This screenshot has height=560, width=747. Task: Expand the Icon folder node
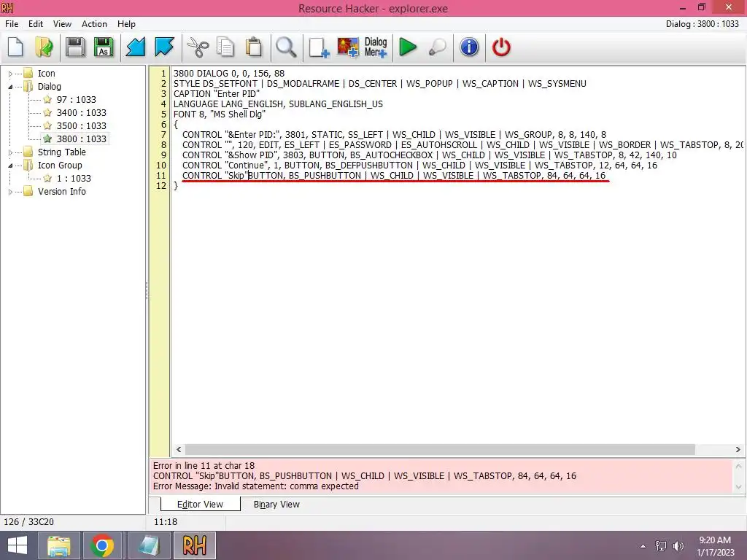tap(10, 74)
